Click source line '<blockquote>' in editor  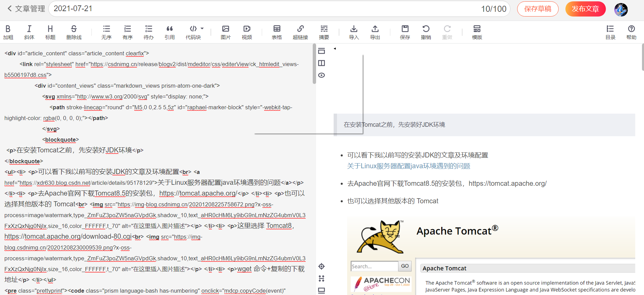(60, 140)
